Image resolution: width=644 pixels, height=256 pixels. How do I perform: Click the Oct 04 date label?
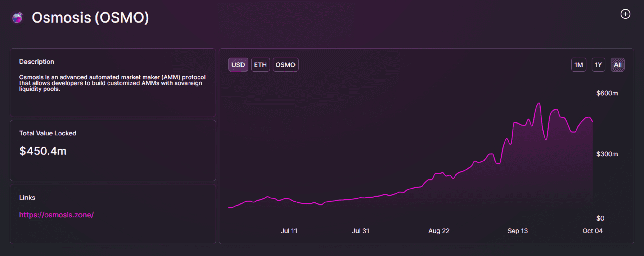(593, 231)
